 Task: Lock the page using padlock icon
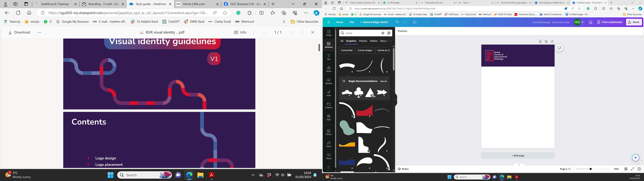540,42
